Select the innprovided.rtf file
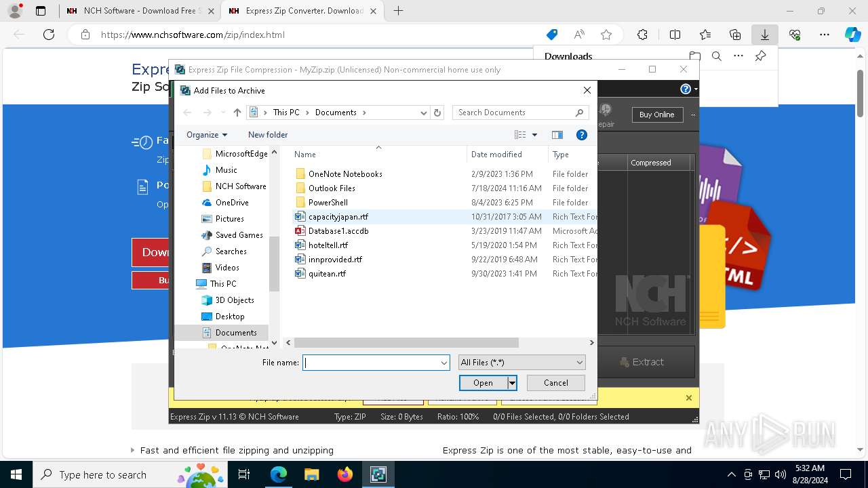Image resolution: width=868 pixels, height=488 pixels. point(335,260)
